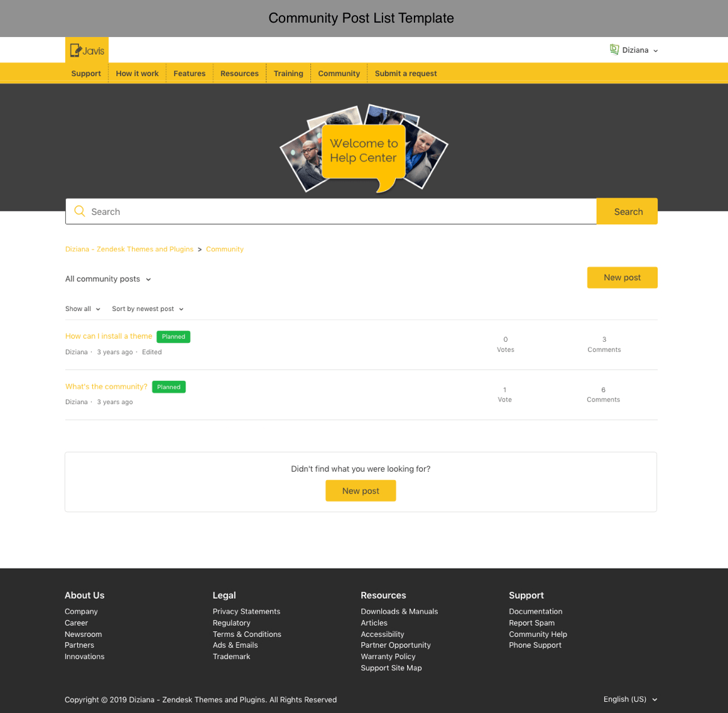Focus the Search input field

pyautogui.click(x=339, y=212)
